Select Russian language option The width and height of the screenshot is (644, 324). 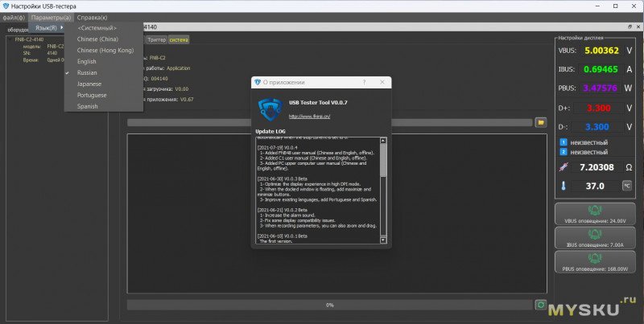[87, 72]
